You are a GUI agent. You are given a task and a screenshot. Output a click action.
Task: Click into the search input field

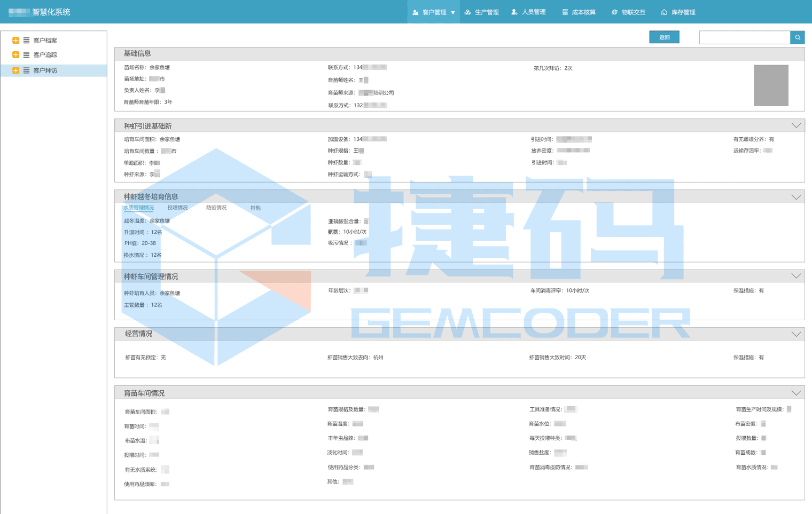[x=744, y=37]
